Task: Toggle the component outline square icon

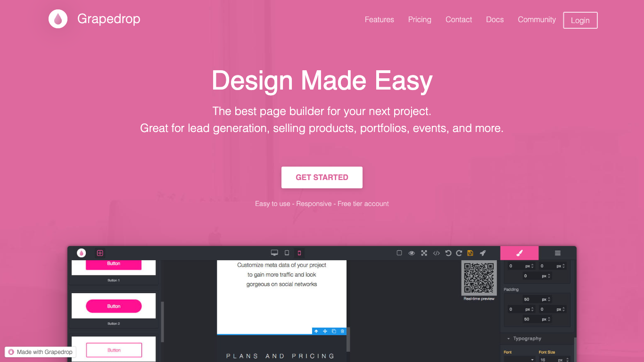Action: pyautogui.click(x=399, y=253)
